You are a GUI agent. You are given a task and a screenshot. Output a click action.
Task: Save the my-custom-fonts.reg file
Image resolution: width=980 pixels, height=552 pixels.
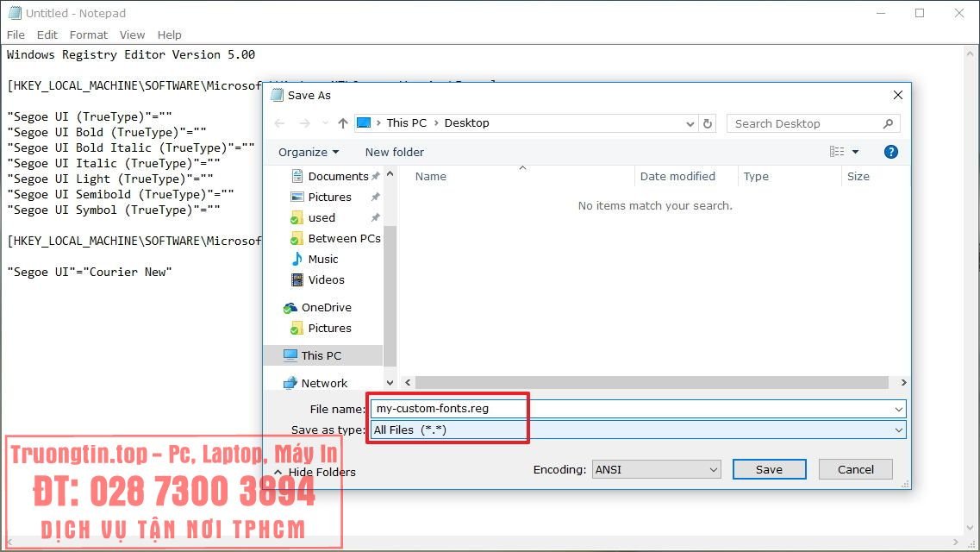point(768,469)
